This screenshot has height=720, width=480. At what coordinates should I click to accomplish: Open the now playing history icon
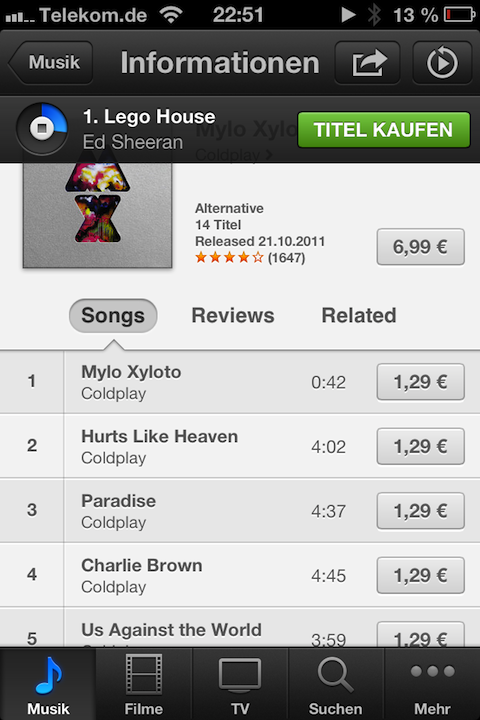click(x=442, y=62)
